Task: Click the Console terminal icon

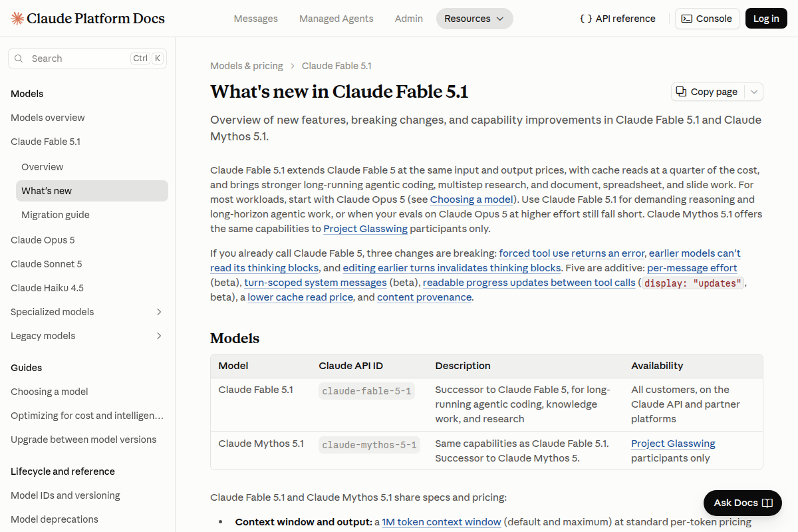Action: [x=687, y=19]
